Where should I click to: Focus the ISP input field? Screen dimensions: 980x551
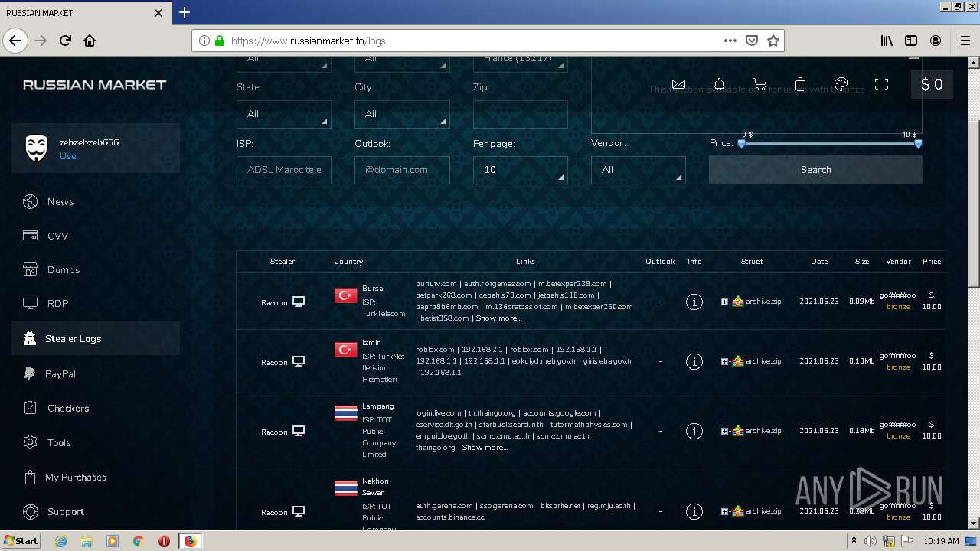pyautogui.click(x=283, y=170)
